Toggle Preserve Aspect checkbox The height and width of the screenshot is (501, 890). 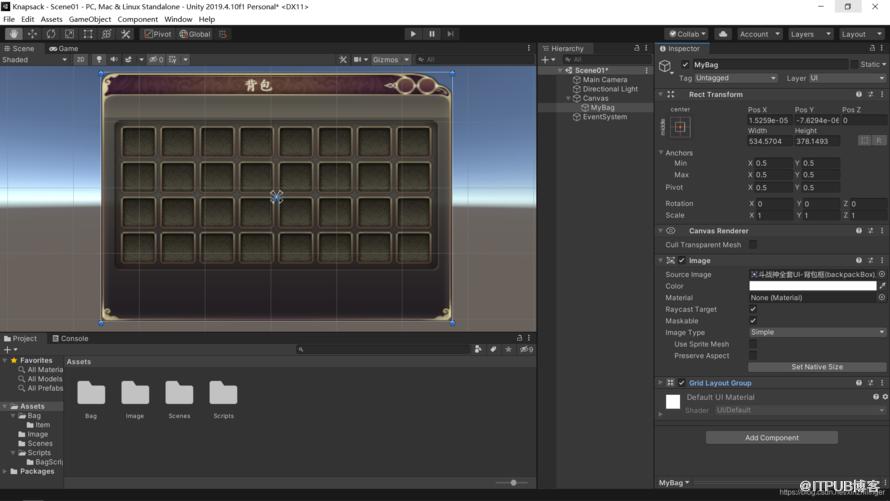pyautogui.click(x=753, y=356)
